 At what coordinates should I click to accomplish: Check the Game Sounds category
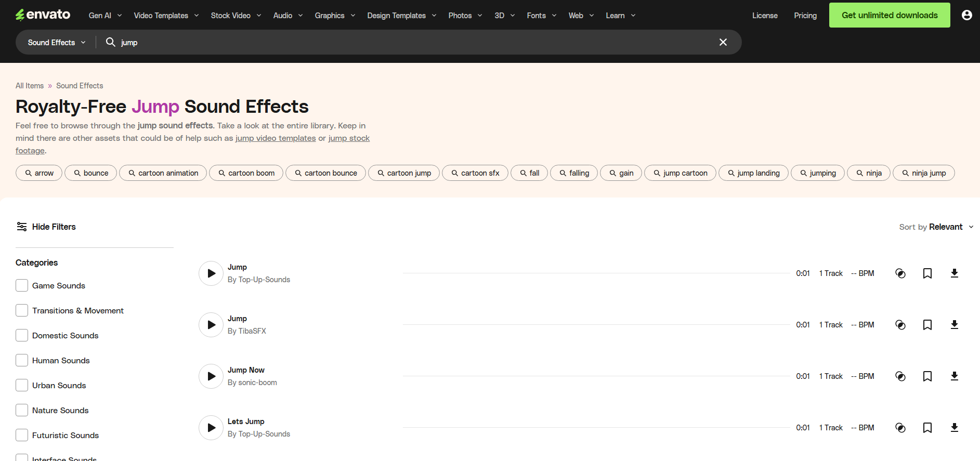click(x=22, y=285)
